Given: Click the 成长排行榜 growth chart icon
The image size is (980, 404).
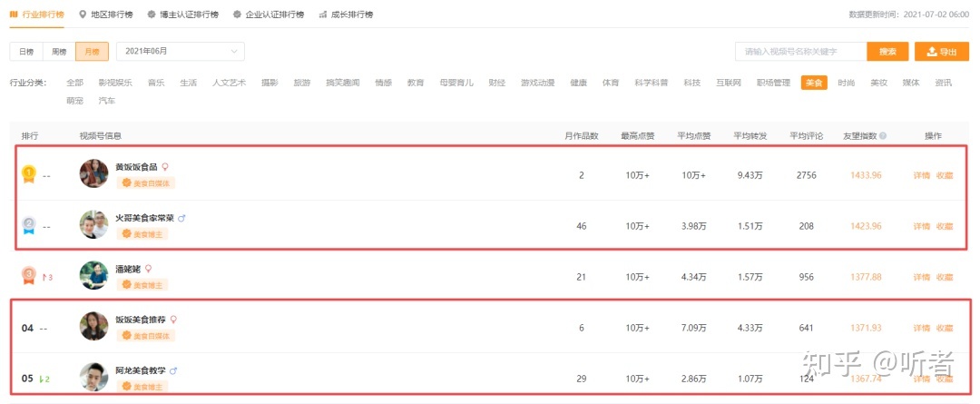Looking at the screenshot, I should (323, 15).
